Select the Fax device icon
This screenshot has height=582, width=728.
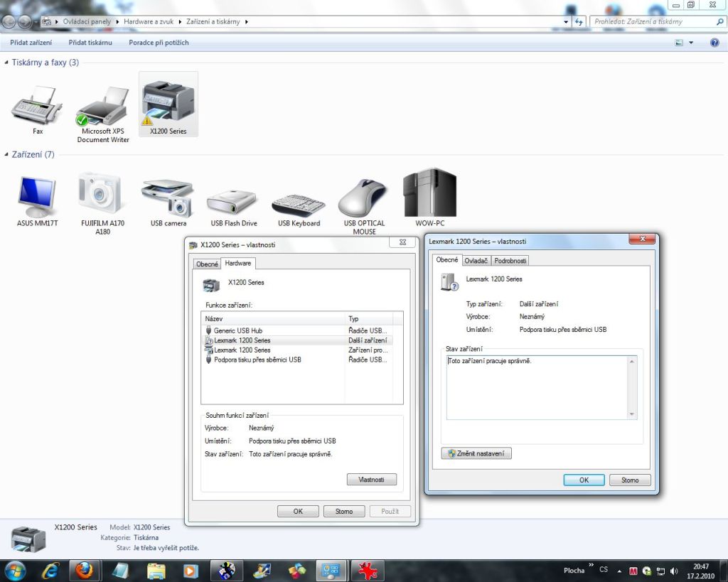[x=37, y=107]
